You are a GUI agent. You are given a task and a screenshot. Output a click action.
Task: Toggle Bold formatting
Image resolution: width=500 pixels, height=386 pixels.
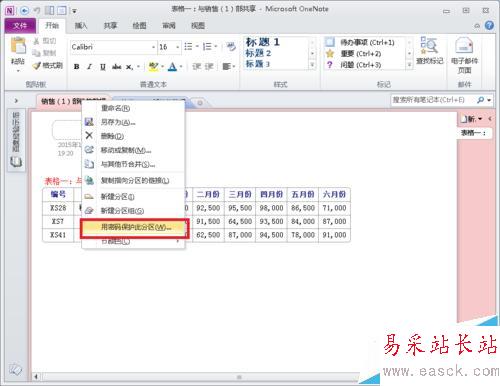77,67
